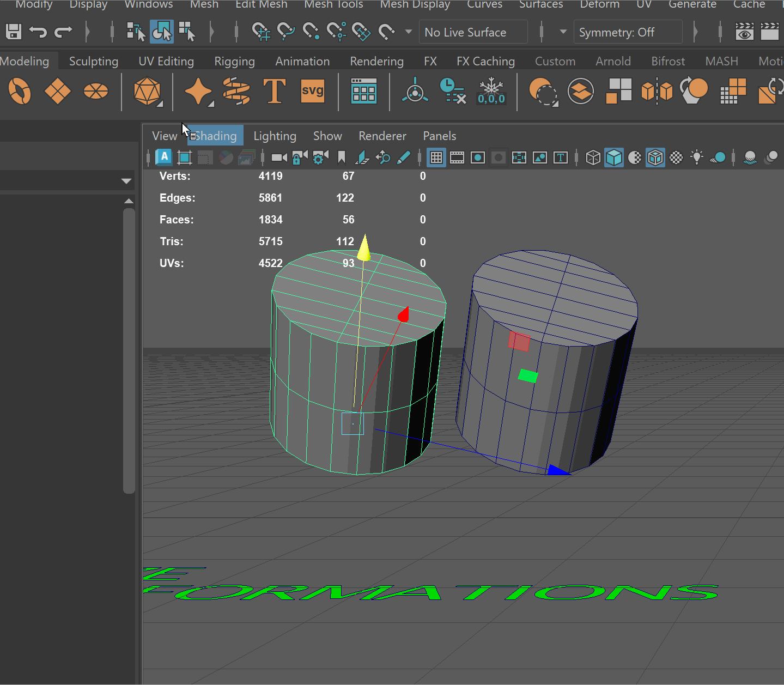Toggle use all lights bulb
This screenshot has height=685, width=784.
coord(697,158)
